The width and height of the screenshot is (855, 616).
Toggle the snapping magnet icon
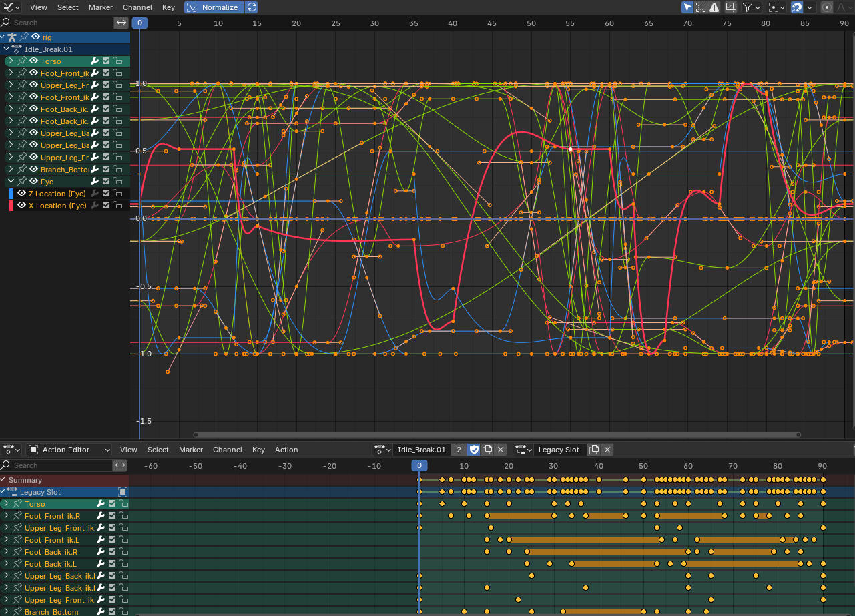tap(796, 7)
